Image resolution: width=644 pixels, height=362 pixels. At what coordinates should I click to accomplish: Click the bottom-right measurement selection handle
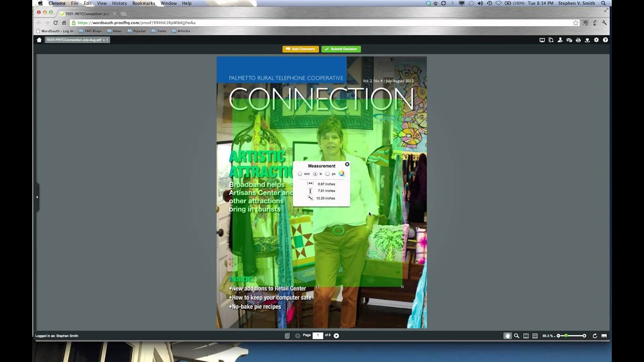(x=402, y=287)
